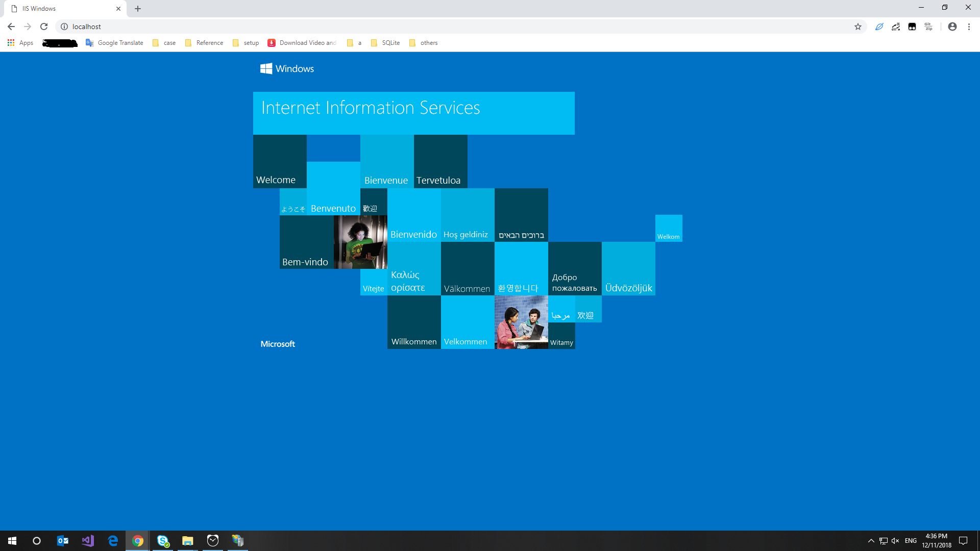Bookmark this page with the star icon
This screenshot has width=980, height=551.
858,27
